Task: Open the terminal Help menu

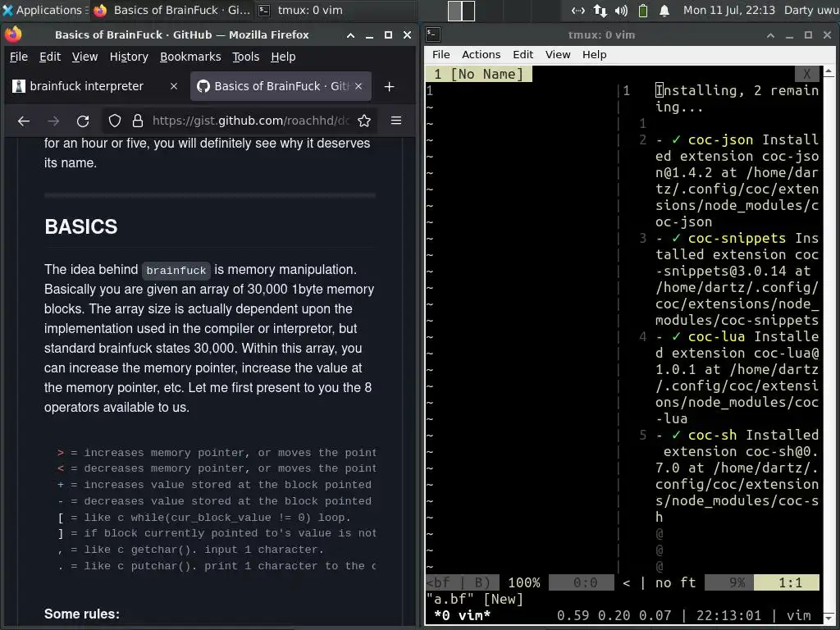Action: tap(594, 55)
